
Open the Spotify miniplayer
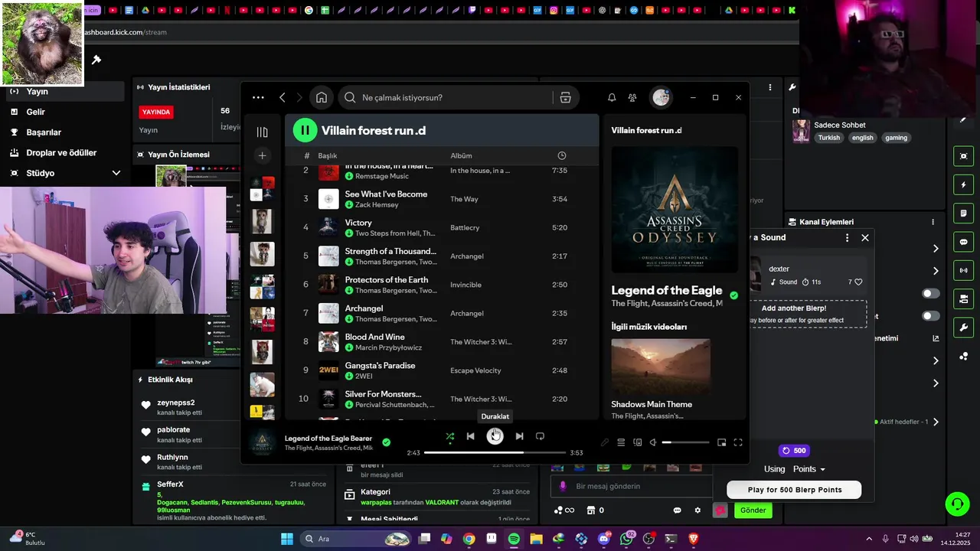tap(721, 442)
